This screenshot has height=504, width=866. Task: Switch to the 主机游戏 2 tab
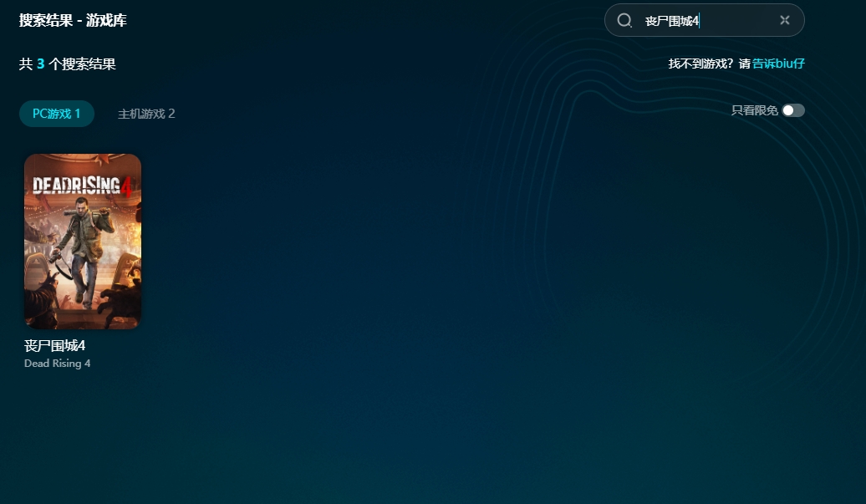pos(146,114)
